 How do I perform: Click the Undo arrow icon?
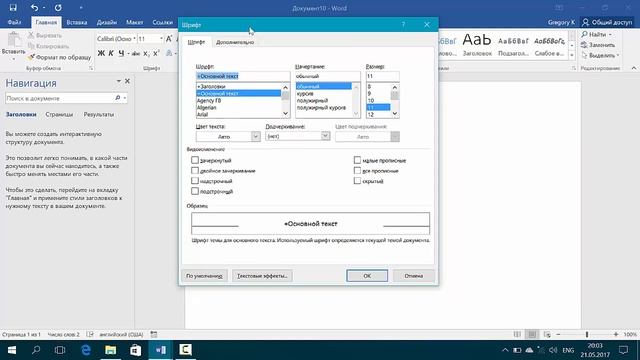pos(34,7)
